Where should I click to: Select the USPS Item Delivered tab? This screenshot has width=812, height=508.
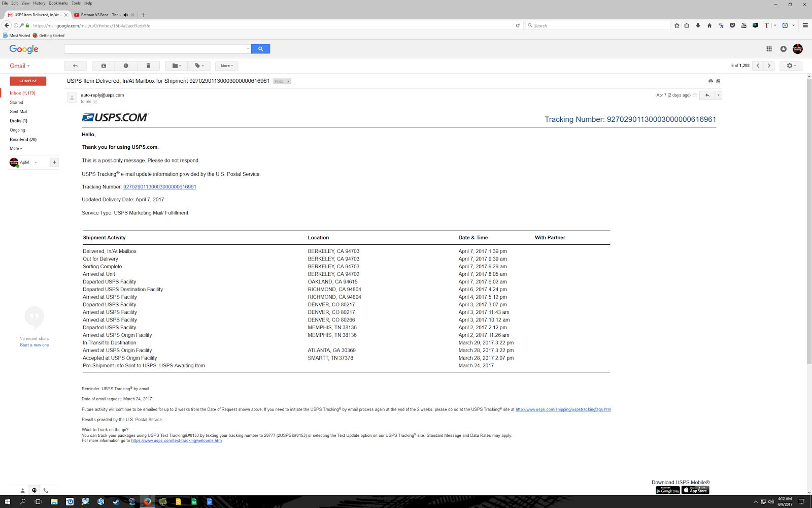[x=38, y=15]
